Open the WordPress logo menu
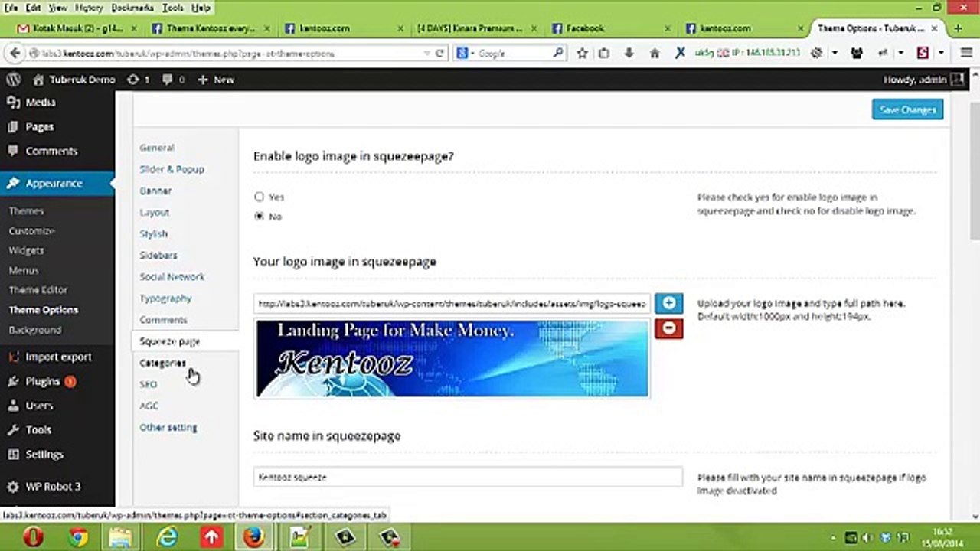Image resolution: width=980 pixels, height=551 pixels. coord(13,80)
